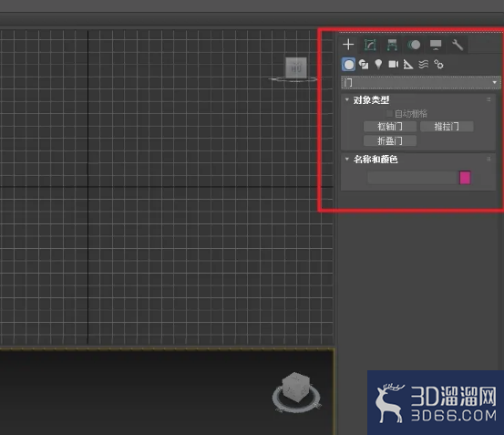Viewport: 504px width, 435px height.
Task: Switch to the Display panel tab
Action: point(436,45)
